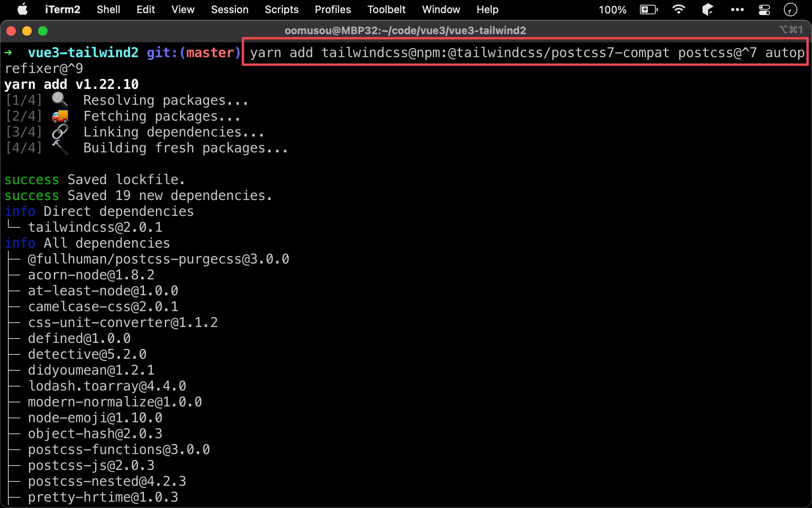Click the battery percentage 100%
Image resolution: width=812 pixels, height=508 pixels.
pyautogui.click(x=613, y=10)
